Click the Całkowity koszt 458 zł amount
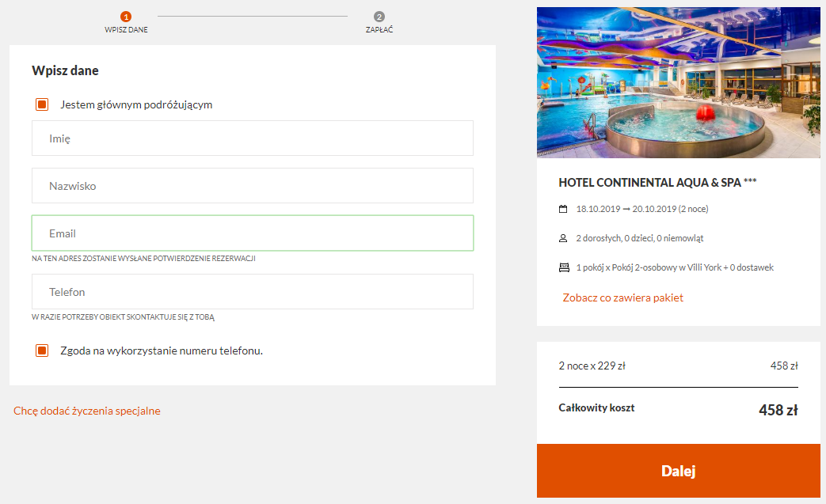 (x=778, y=411)
